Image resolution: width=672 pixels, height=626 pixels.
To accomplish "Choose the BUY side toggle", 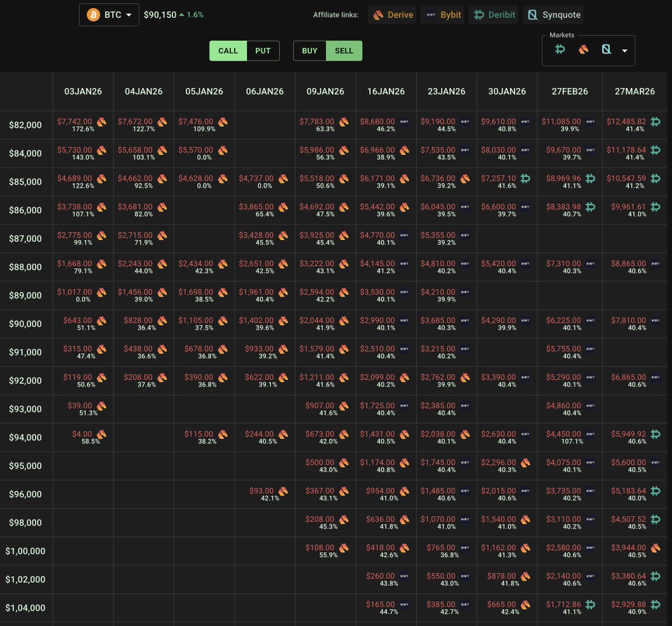I will click(x=310, y=50).
